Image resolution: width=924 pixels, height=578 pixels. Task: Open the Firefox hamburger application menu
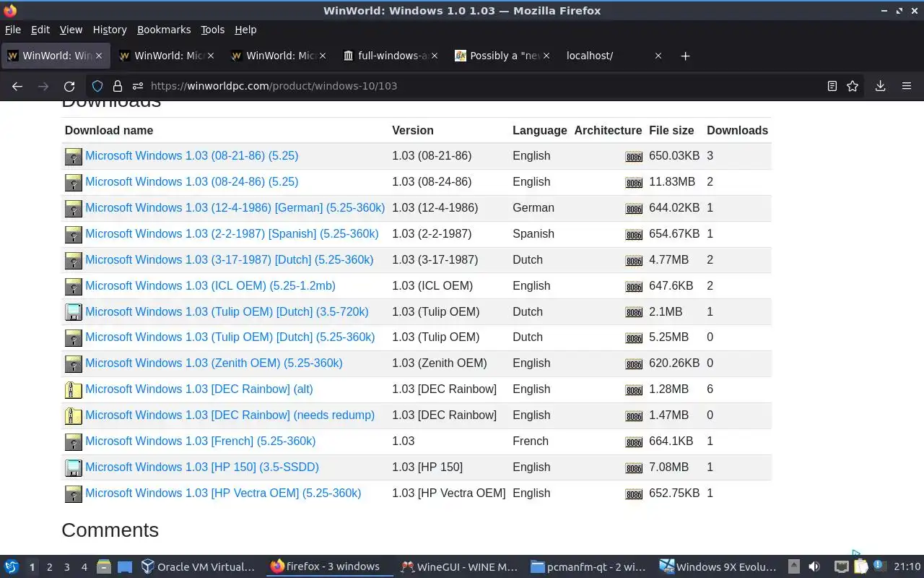click(x=907, y=86)
